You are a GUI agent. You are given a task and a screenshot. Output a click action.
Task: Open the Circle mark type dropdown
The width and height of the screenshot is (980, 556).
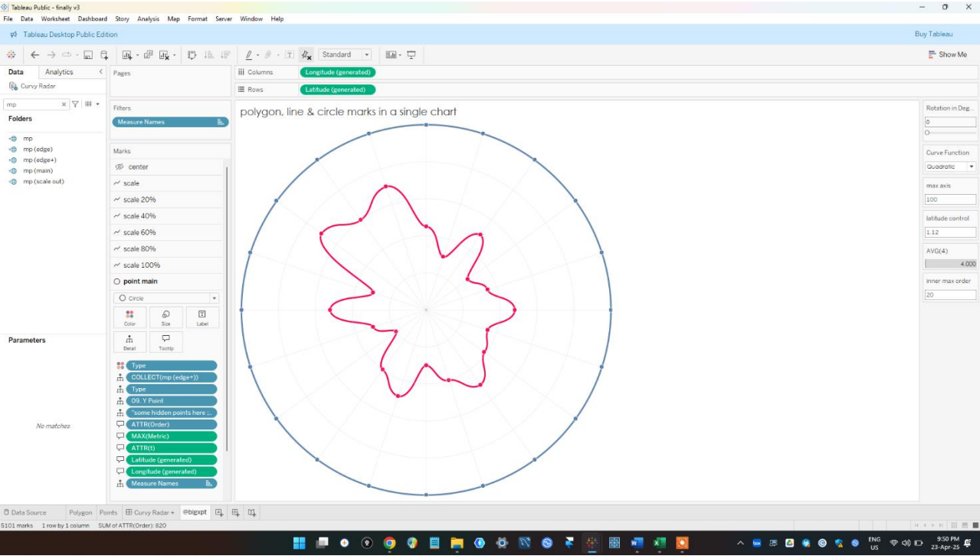click(166, 298)
